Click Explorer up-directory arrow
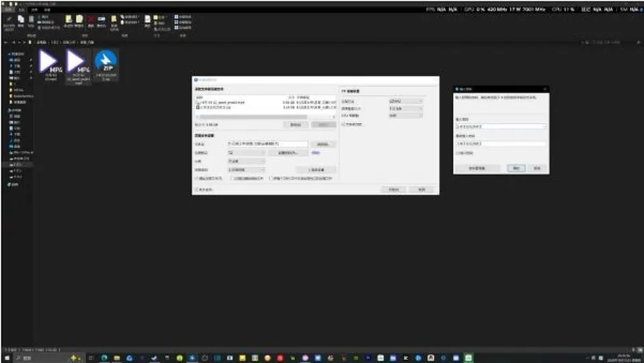Viewport: 644px width, 363px height. tap(25, 42)
